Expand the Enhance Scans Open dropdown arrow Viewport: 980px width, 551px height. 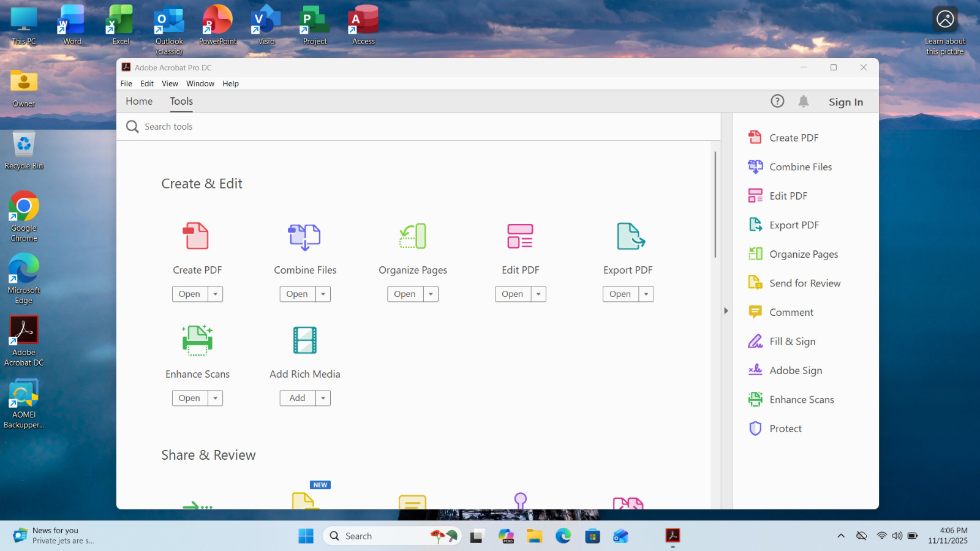tap(215, 398)
